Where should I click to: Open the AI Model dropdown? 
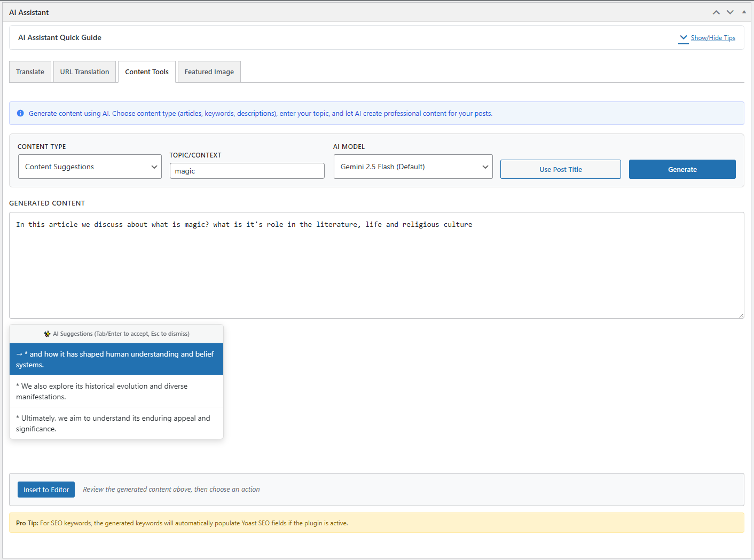click(x=413, y=167)
